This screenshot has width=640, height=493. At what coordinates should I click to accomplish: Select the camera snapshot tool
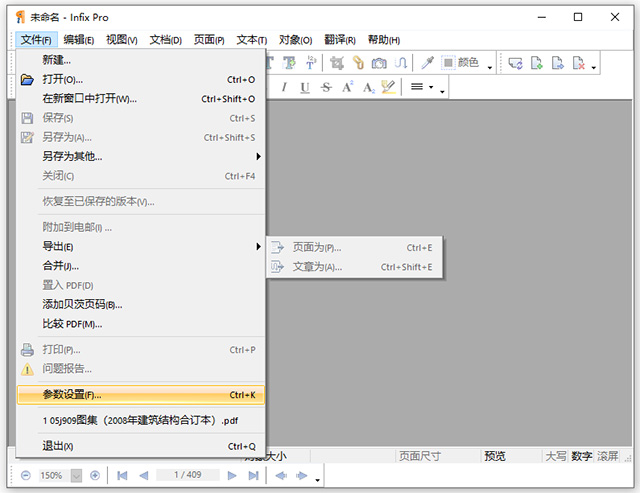tap(379, 63)
